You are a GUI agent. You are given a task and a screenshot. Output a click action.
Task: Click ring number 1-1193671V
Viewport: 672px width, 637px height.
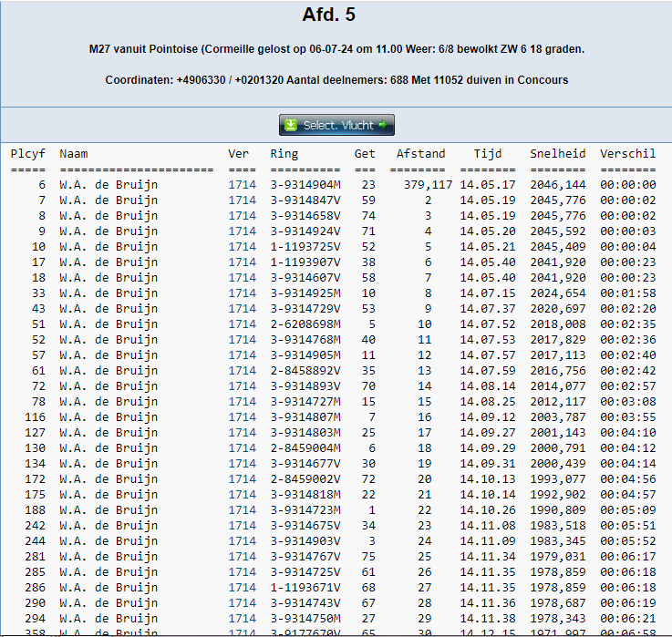click(305, 587)
